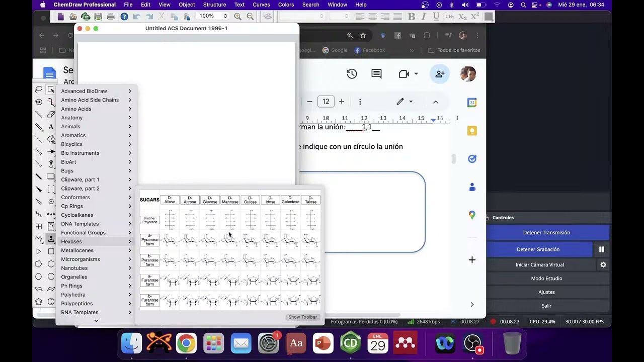Image resolution: width=644 pixels, height=362 pixels.
Task: Increase font size with plus button
Action: [342, 102]
